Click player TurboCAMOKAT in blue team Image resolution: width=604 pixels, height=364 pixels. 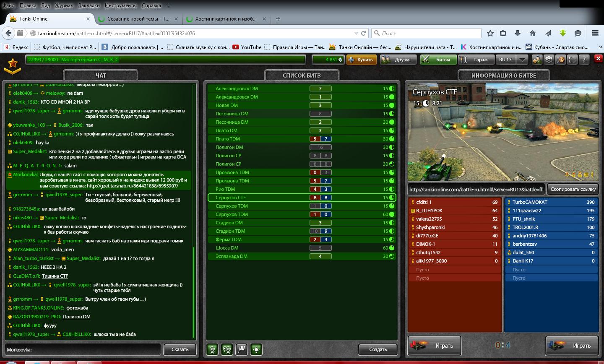pyautogui.click(x=552, y=202)
